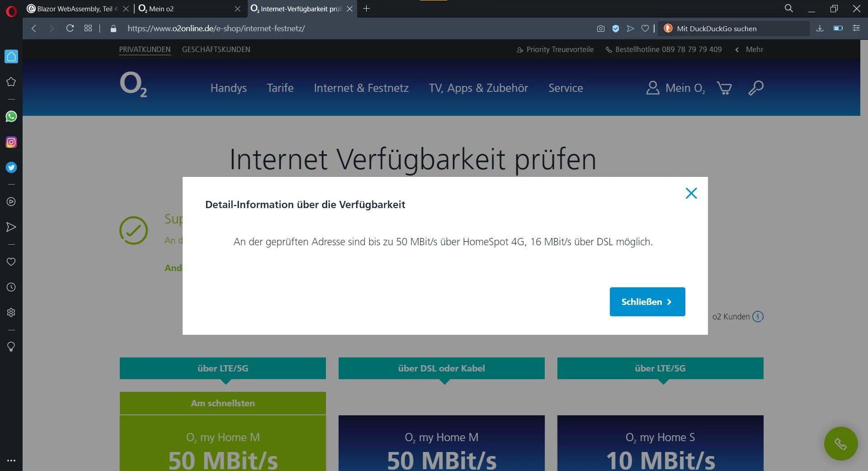Select the Internet-Verfügbarkeit prüfen tab
The width and height of the screenshot is (868, 471).
297,9
